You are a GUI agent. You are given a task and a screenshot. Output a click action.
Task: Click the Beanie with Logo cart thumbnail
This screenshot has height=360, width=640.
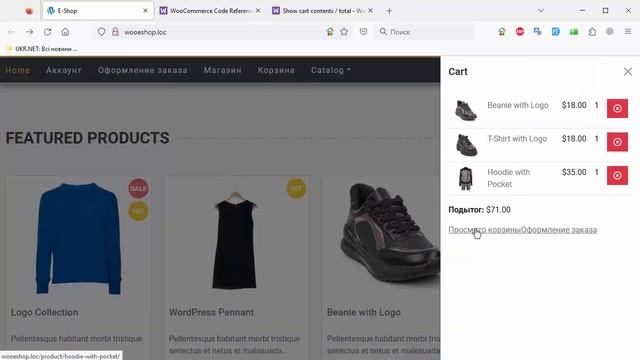466,110
